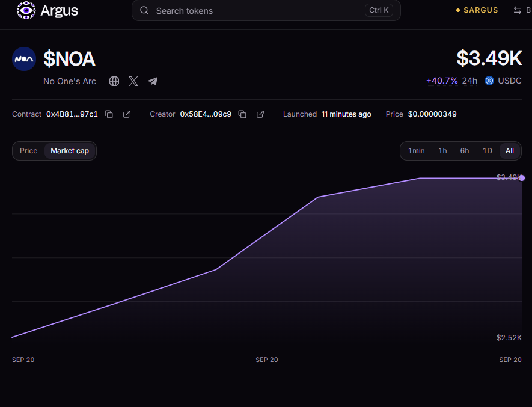Viewport: 532px width, 407px height.
Task: Open the Telegram channel icon
Action: pyautogui.click(x=153, y=81)
